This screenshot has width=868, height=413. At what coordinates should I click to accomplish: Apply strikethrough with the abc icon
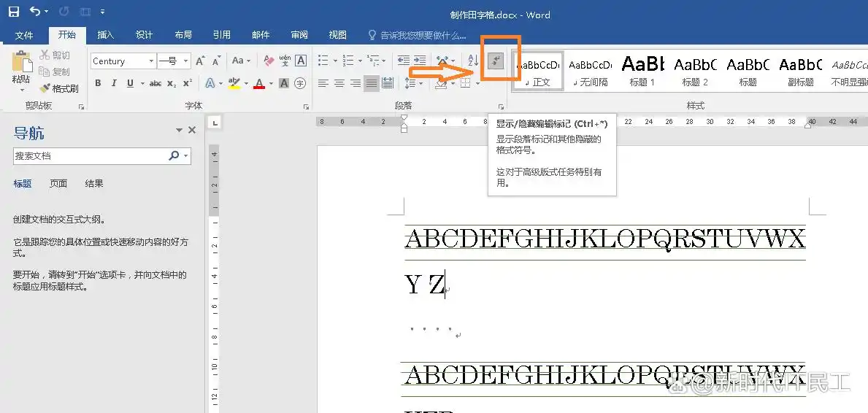[155, 84]
